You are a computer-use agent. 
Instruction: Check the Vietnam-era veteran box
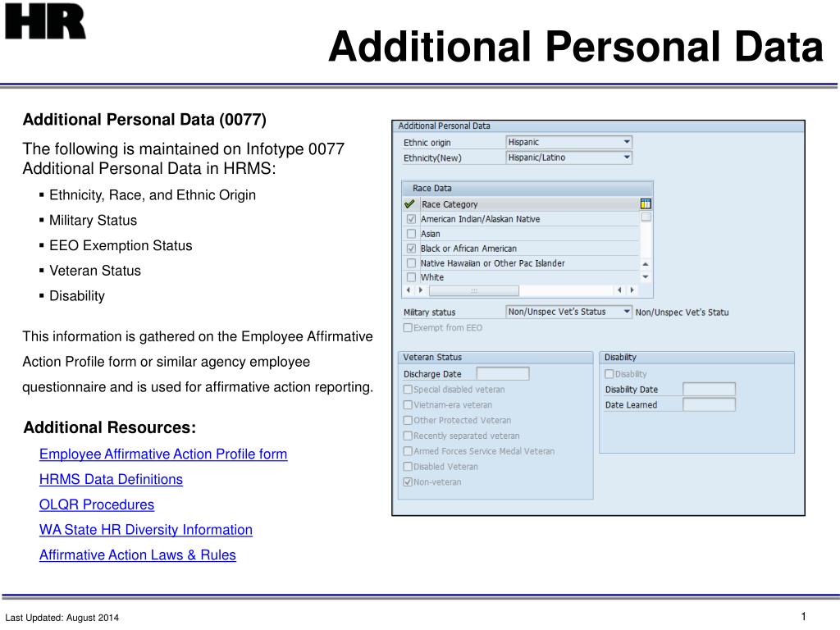[408, 405]
